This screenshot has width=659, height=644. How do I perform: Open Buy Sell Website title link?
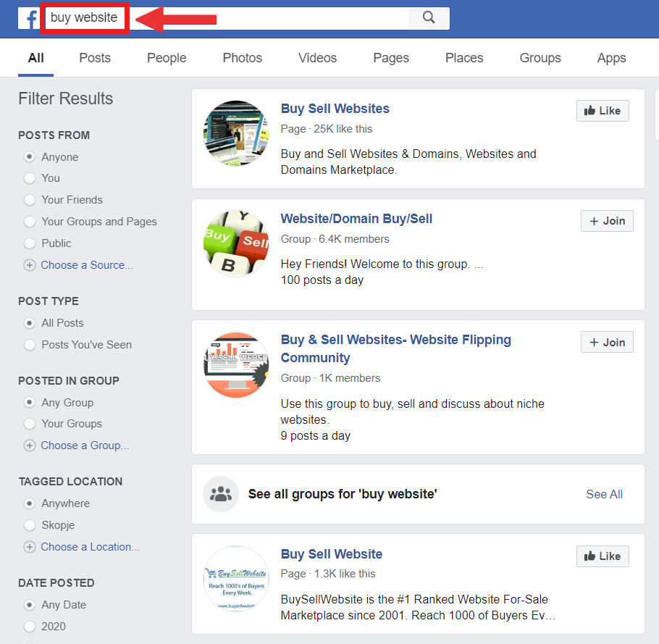click(x=331, y=554)
